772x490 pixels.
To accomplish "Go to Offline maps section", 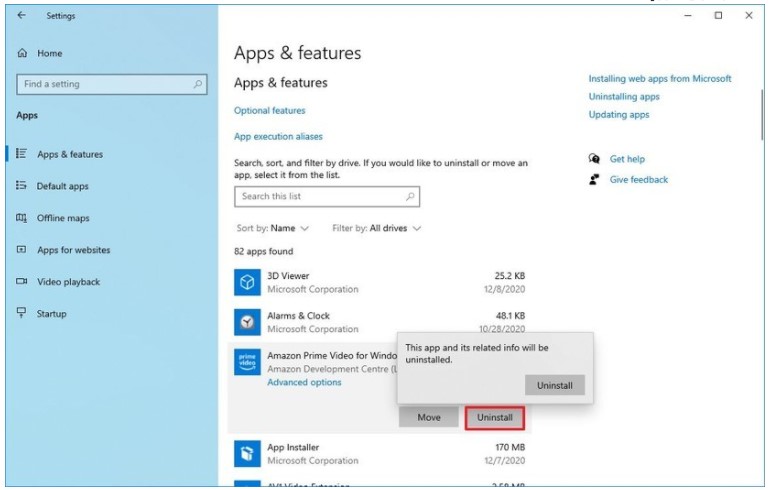I will click(x=63, y=218).
